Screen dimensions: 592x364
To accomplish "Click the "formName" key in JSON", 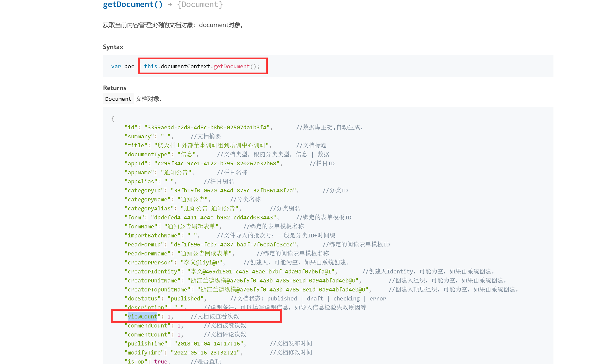I will [x=141, y=227].
